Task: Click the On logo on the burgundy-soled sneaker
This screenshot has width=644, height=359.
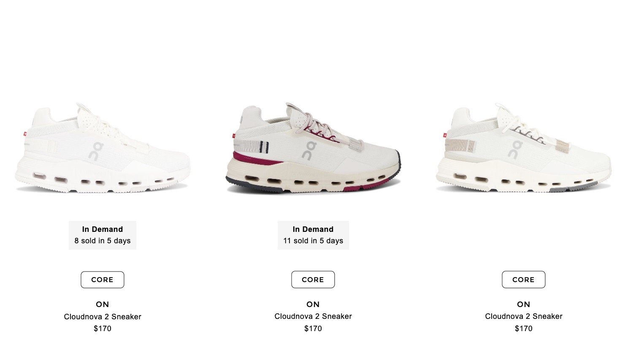Action: click(x=309, y=151)
